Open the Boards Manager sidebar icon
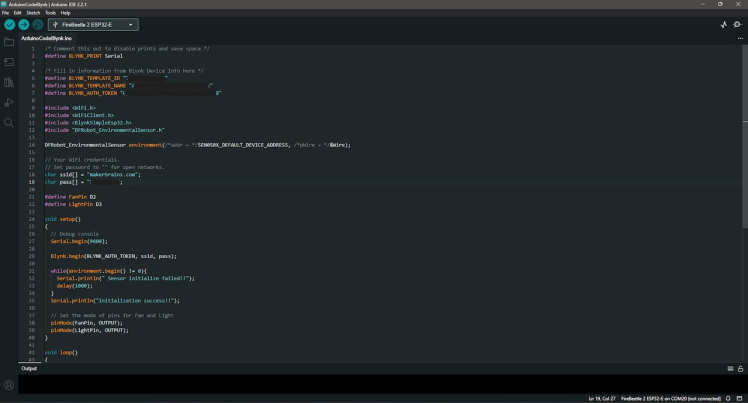Screen dimensions: 748x403 (x=9, y=62)
